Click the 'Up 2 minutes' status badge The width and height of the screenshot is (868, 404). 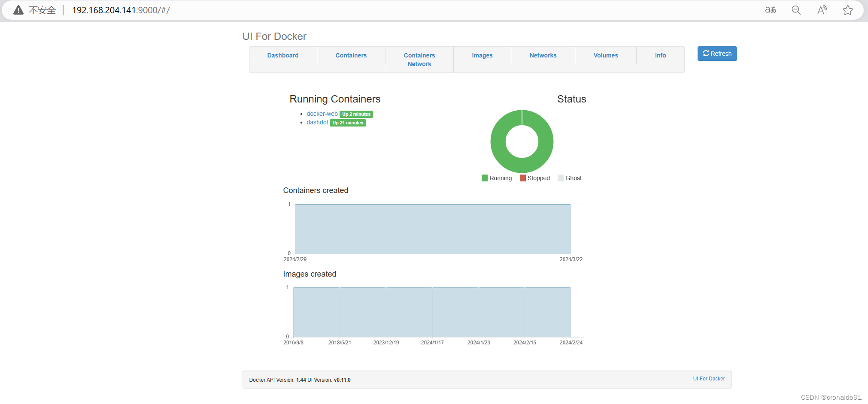pos(356,114)
